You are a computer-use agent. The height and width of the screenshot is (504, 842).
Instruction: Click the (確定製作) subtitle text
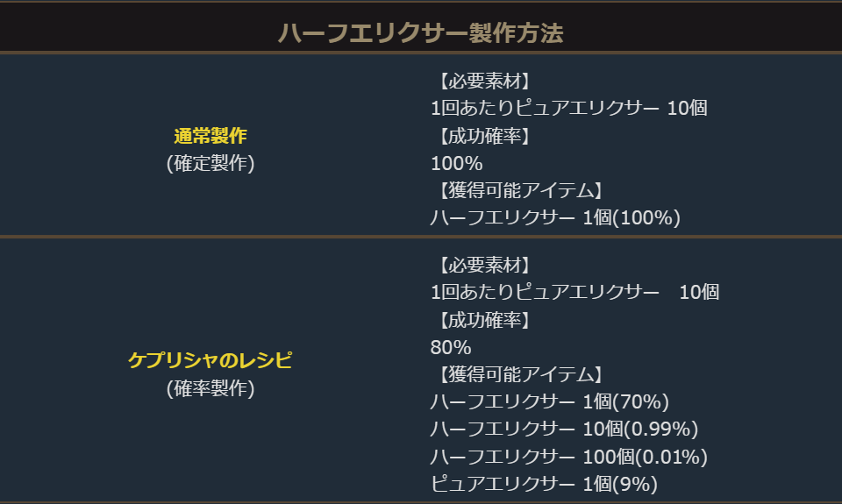(x=210, y=164)
